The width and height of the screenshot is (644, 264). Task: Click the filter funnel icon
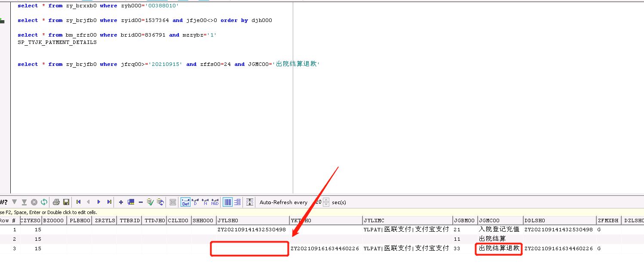click(x=14, y=202)
